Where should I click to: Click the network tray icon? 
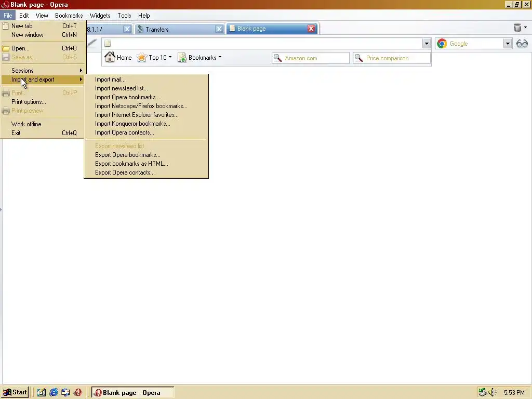point(483,393)
